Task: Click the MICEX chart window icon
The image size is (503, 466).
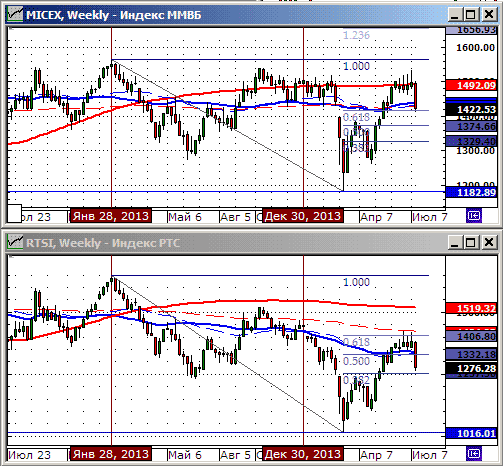Action: (15, 15)
